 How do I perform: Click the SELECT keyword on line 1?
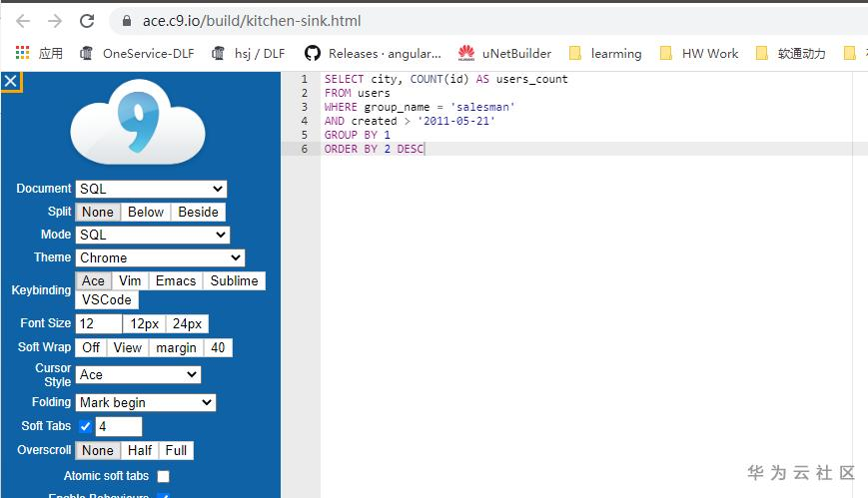344,79
